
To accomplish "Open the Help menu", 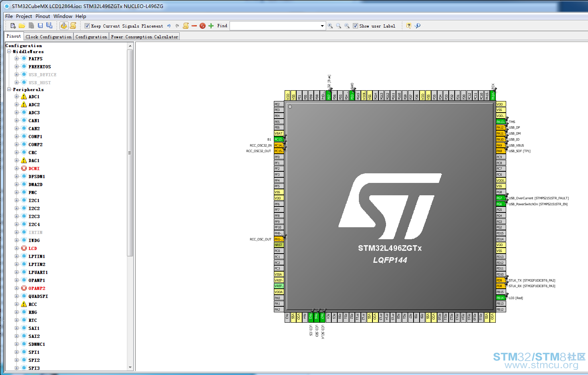I will tap(81, 16).
